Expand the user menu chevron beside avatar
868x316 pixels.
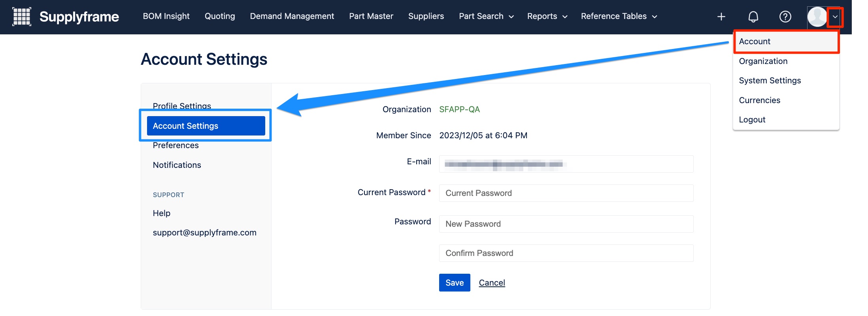tap(835, 17)
